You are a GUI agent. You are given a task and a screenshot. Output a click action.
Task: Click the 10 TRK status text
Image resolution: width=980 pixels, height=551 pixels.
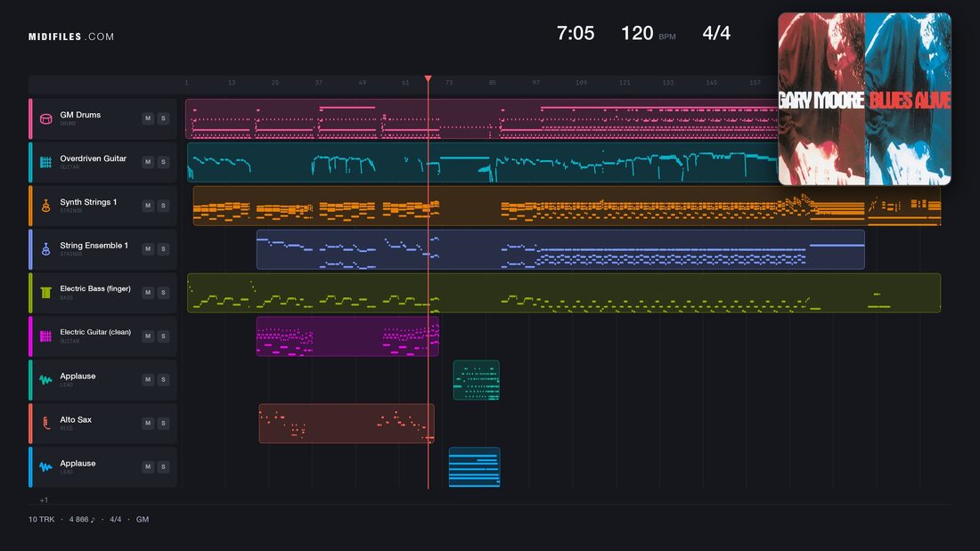point(41,519)
